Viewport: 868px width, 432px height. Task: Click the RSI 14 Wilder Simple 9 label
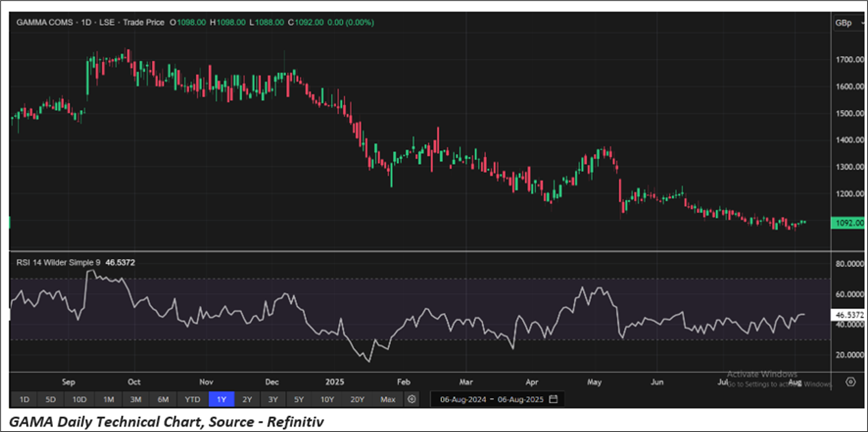pos(58,262)
